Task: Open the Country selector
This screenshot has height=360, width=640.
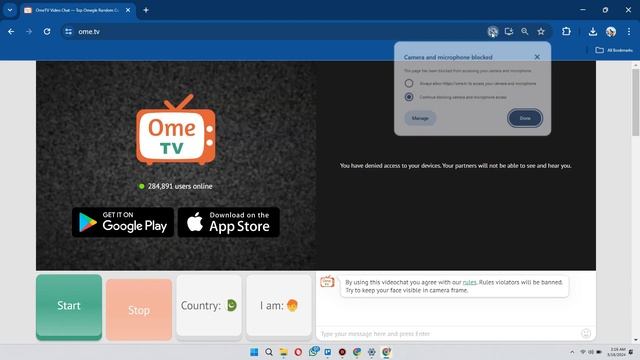Action: pos(209,306)
